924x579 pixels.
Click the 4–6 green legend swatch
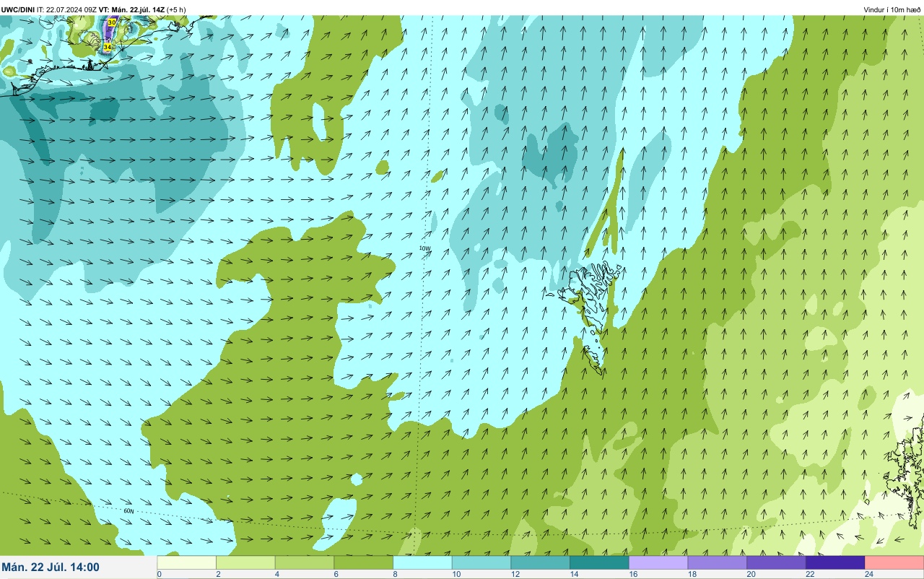[305, 562]
